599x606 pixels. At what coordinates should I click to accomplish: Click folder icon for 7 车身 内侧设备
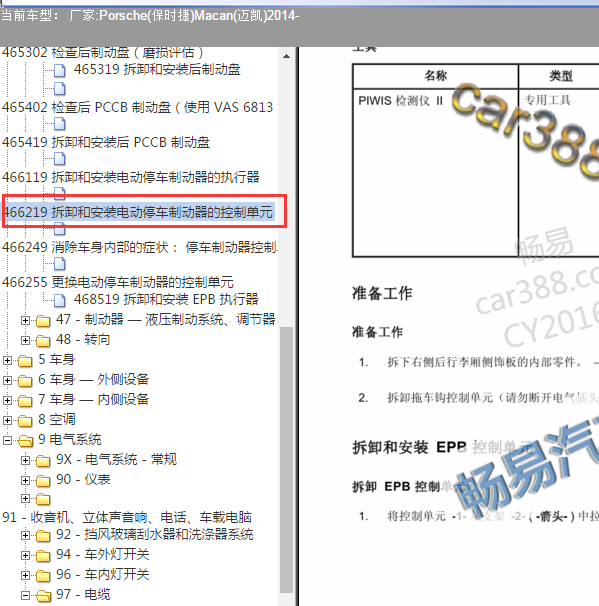coord(25,401)
